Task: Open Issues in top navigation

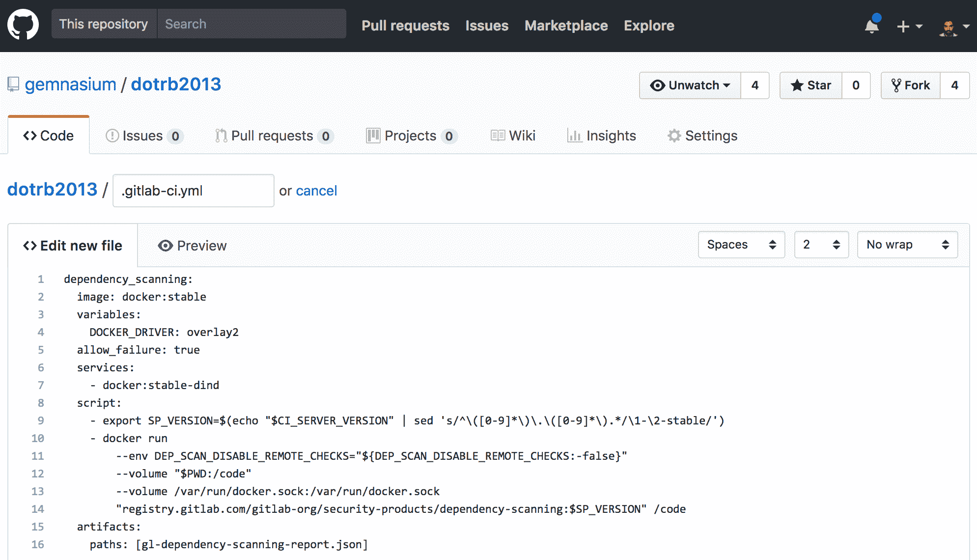Action: tap(487, 26)
